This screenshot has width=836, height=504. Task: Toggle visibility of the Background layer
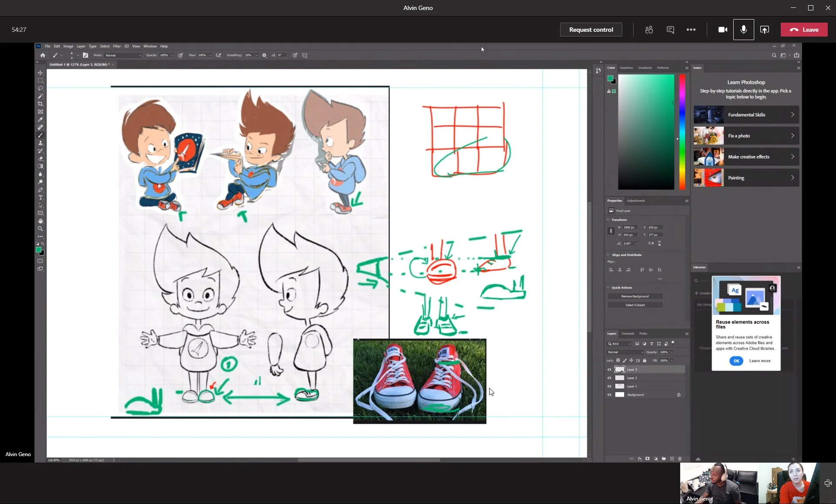tap(609, 395)
